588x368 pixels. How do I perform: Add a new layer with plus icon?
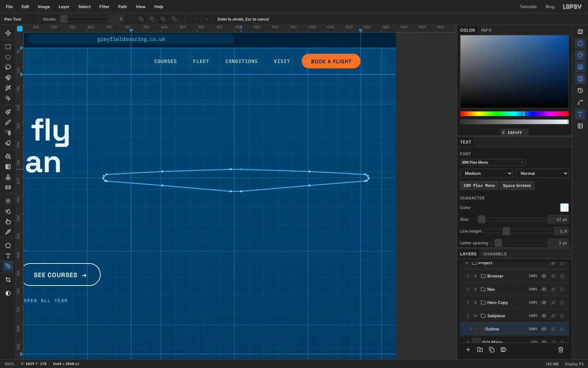pyautogui.click(x=468, y=350)
